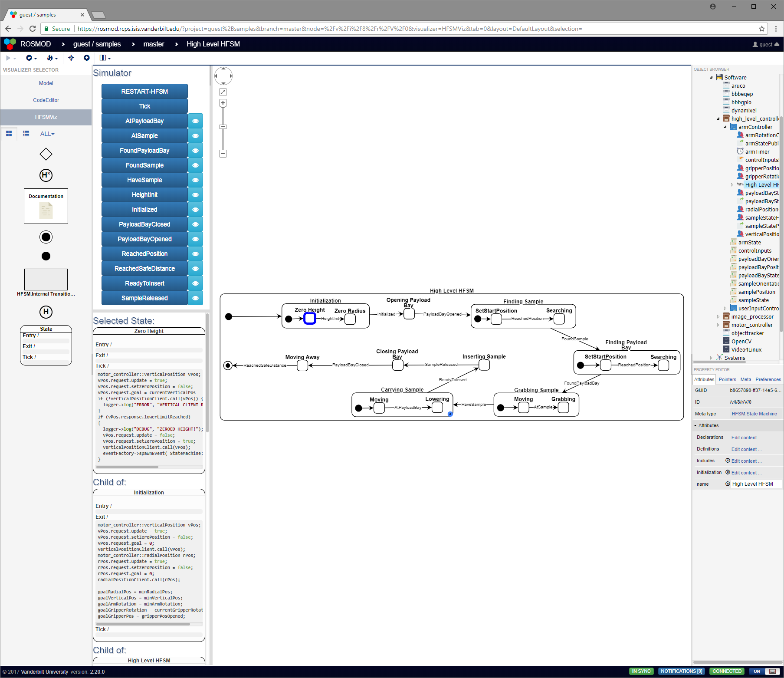Toggle the eye next to AtPayloadBay

pyautogui.click(x=195, y=121)
